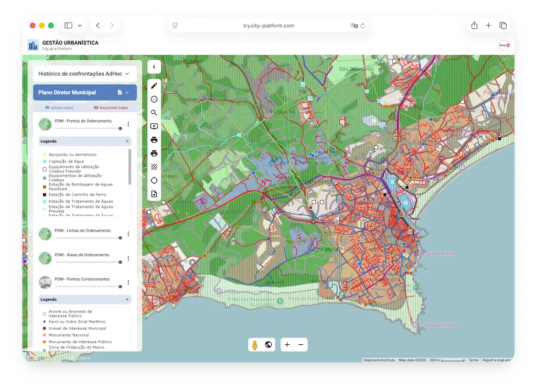Close the first Legenda panel
The height and width of the screenshot is (392, 537).
127,141
